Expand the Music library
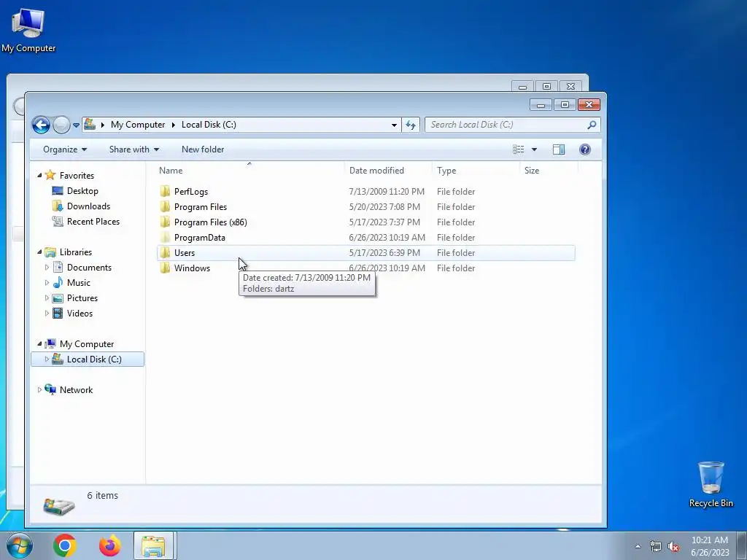 (47, 282)
